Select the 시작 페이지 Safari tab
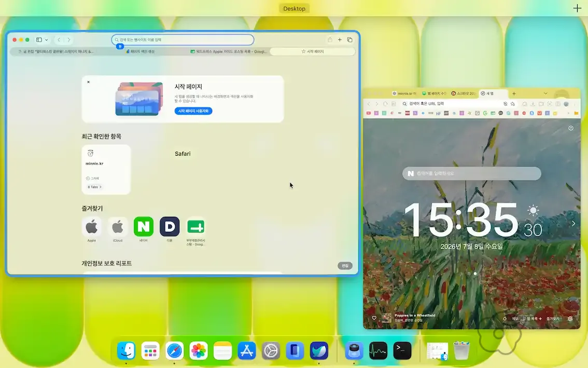 (312, 51)
